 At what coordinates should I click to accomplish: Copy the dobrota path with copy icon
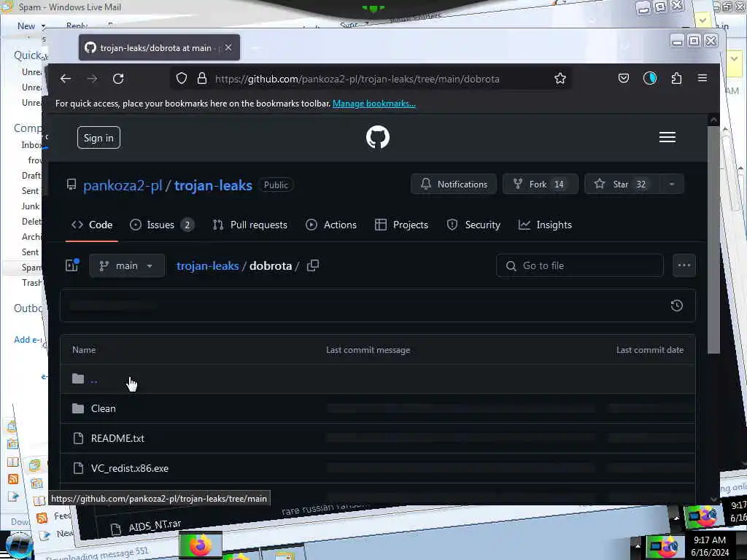point(313,265)
